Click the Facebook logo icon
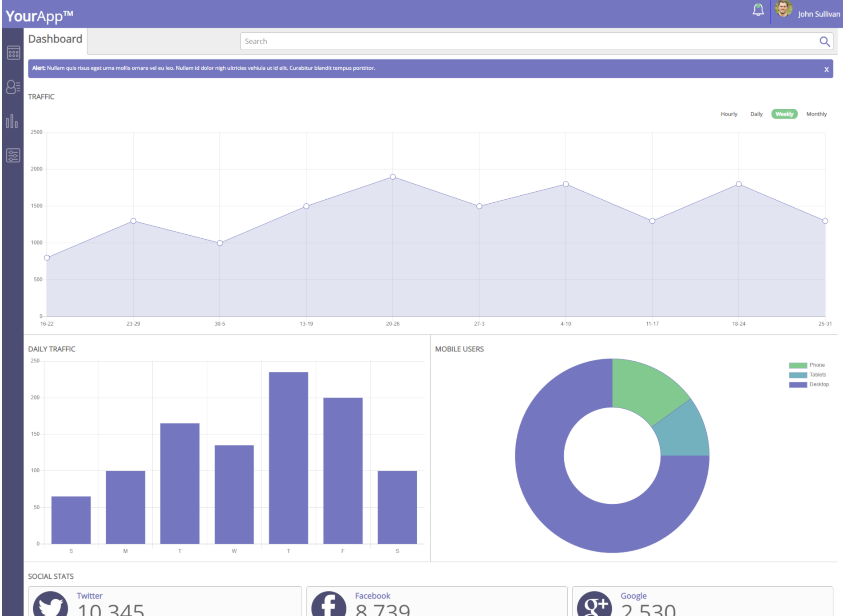This screenshot has width=843, height=616. 328,604
